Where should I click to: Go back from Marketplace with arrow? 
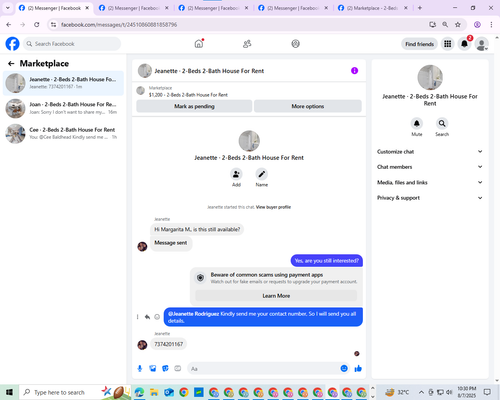pyautogui.click(x=11, y=63)
